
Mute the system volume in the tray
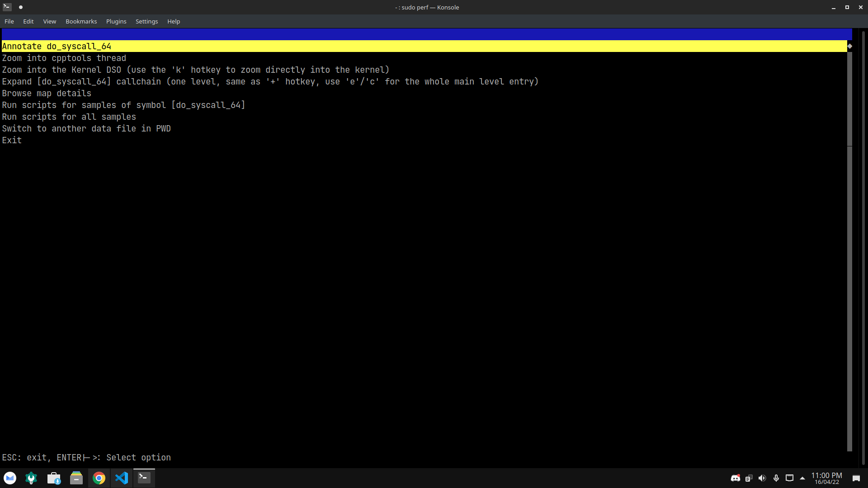pyautogui.click(x=763, y=478)
